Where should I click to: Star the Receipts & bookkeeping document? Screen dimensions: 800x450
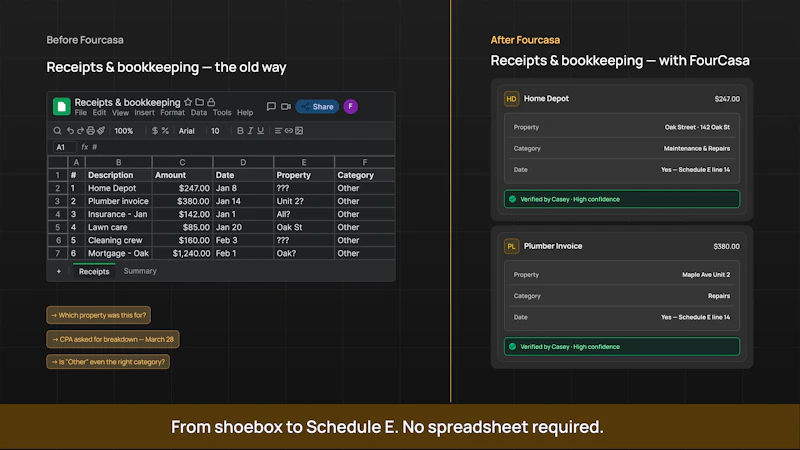tap(188, 102)
